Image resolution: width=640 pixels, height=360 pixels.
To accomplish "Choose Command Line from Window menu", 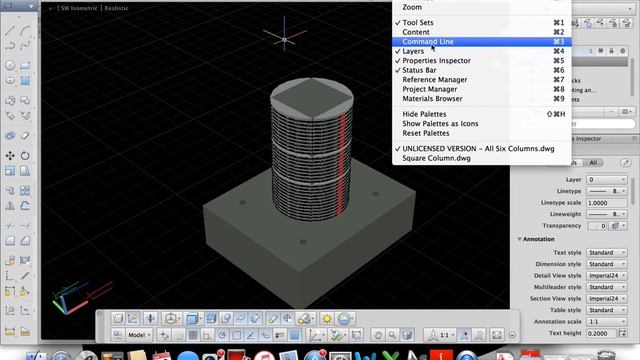I will point(482,42).
